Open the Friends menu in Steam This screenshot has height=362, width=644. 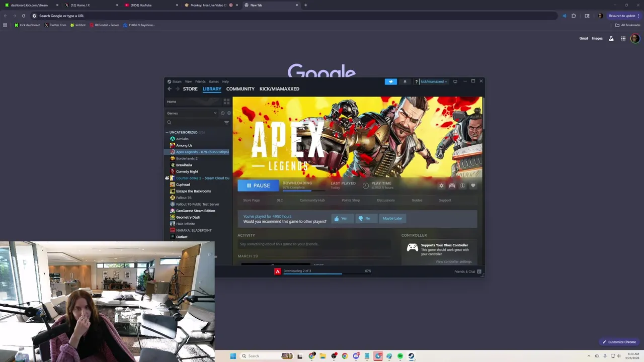point(200,81)
